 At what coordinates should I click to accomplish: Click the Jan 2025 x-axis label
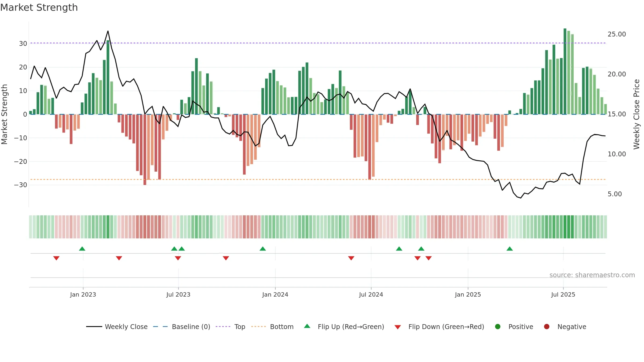(x=468, y=294)
